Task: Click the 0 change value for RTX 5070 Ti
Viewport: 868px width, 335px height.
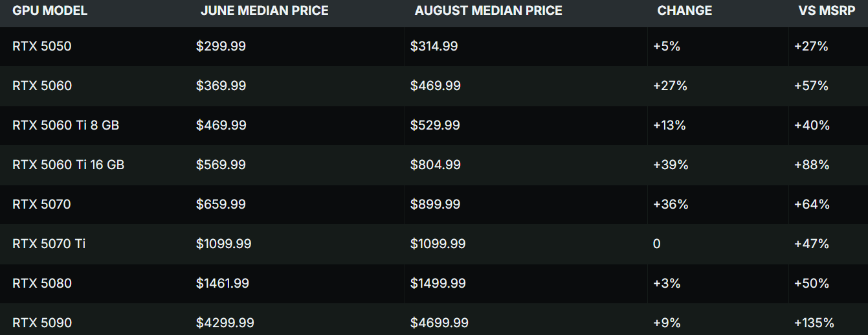Action: point(657,244)
